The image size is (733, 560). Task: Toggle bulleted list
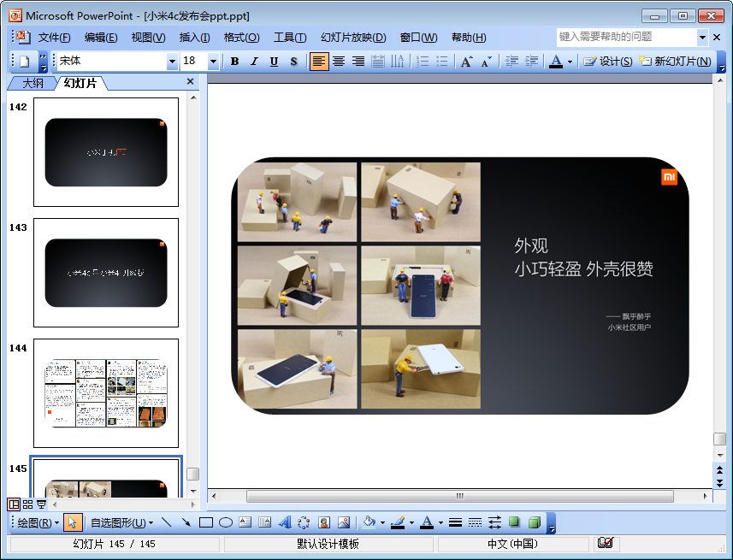(x=441, y=62)
